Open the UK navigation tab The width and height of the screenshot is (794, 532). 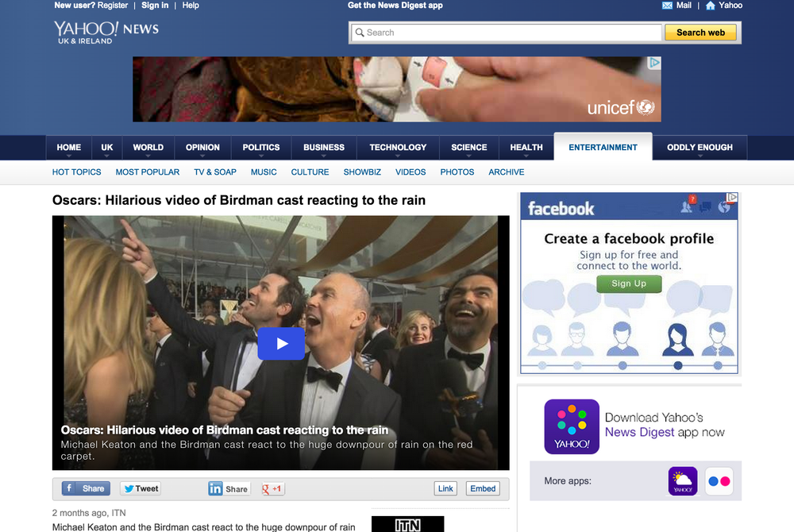tap(107, 148)
